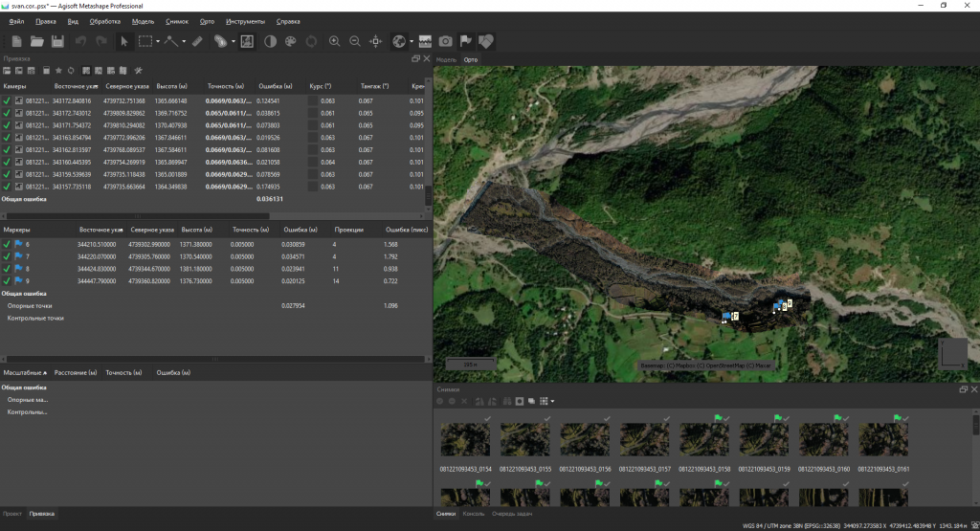This screenshot has width=980, height=531.
Task: Open the thumbnail view mode dropdown in Снимки
Action: (551, 401)
